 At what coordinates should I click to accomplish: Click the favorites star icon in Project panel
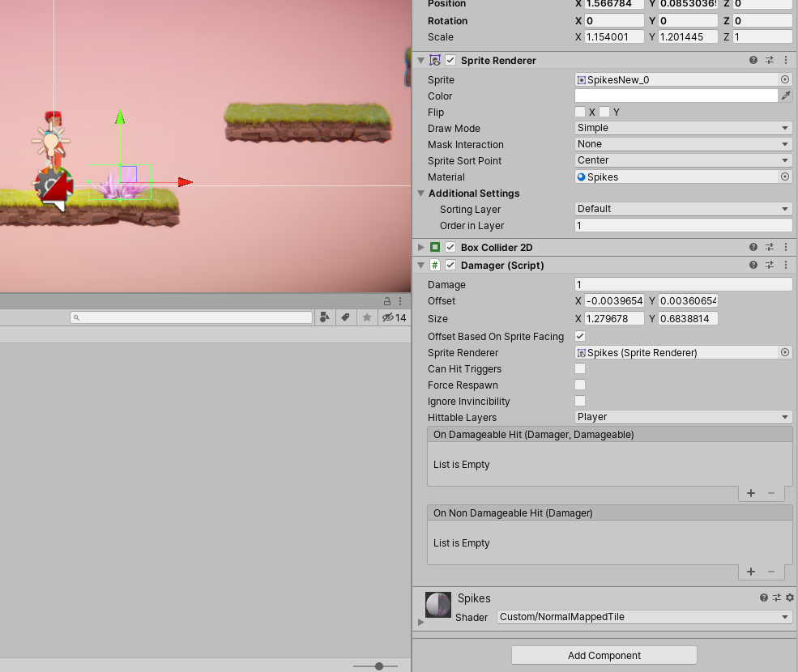click(x=367, y=317)
